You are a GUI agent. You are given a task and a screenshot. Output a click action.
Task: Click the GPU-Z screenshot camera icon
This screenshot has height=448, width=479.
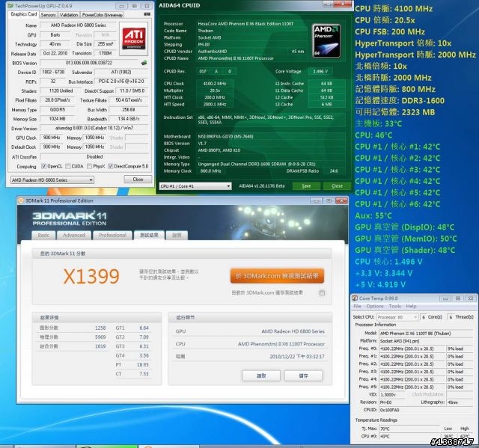click(147, 14)
